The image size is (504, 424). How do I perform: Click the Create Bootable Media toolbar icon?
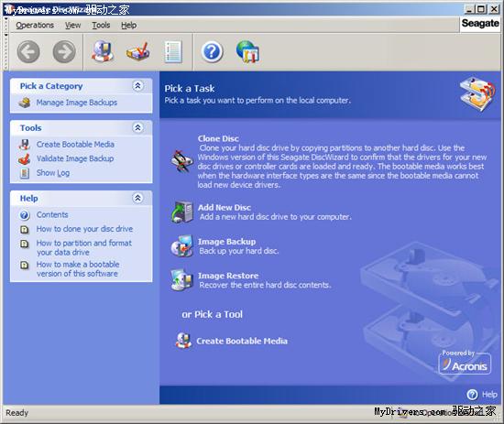[103, 51]
